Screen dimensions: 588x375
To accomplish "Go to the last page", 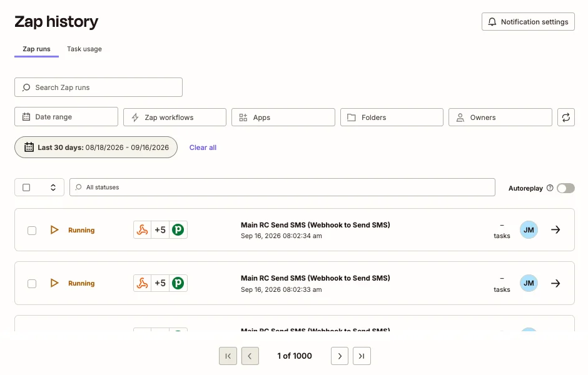I will [362, 356].
